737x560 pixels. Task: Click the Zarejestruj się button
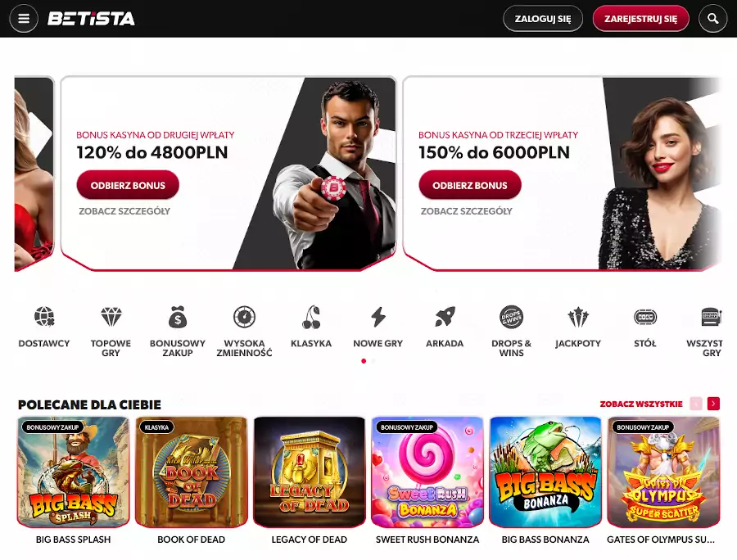pyautogui.click(x=640, y=19)
